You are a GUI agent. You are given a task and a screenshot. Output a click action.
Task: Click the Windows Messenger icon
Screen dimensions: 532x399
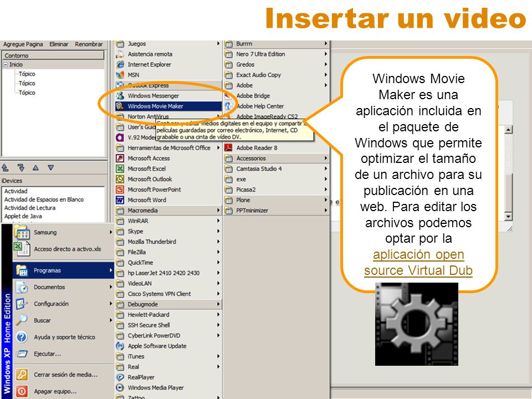[120, 96]
